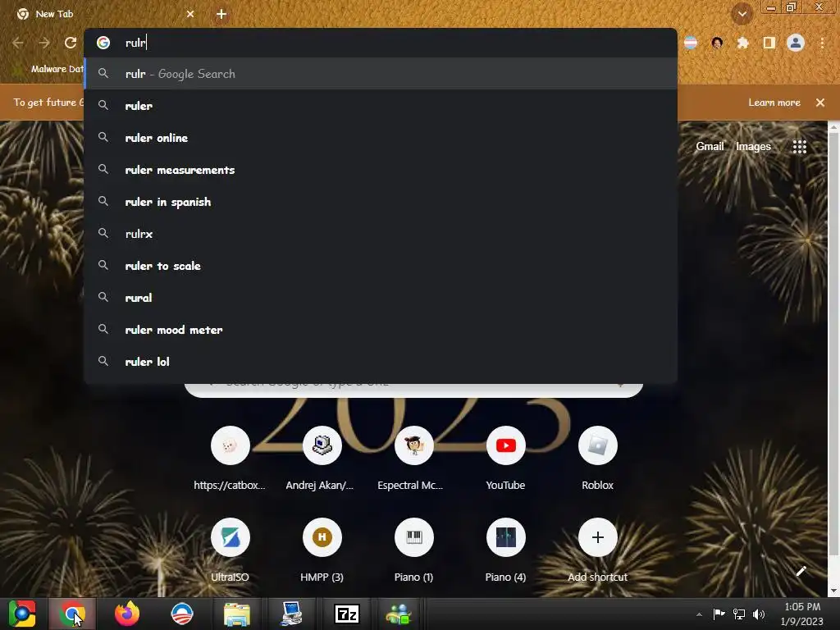840x630 pixels.
Task: Select 'rulr - Google Search' suggestion
Action: tap(381, 74)
